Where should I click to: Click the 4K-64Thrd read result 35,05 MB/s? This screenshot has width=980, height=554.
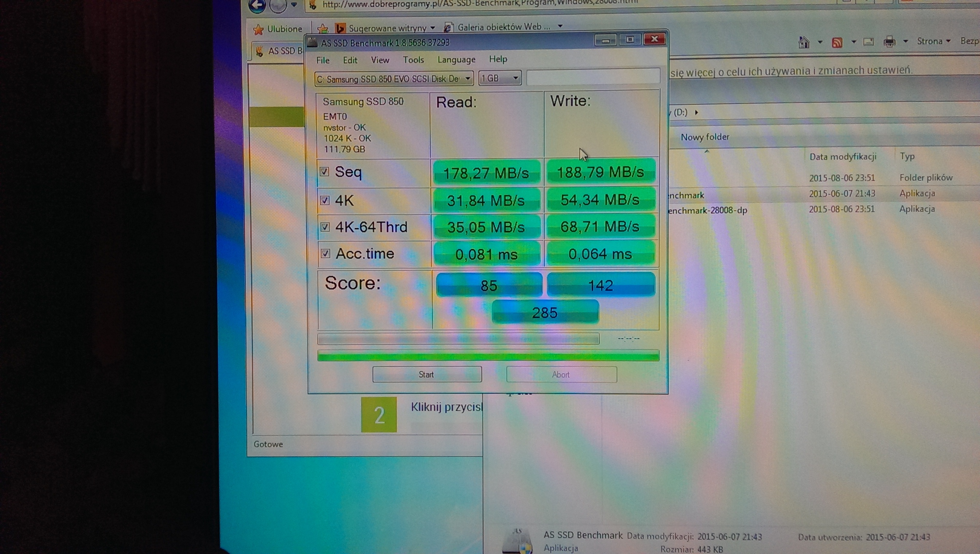pyautogui.click(x=486, y=227)
